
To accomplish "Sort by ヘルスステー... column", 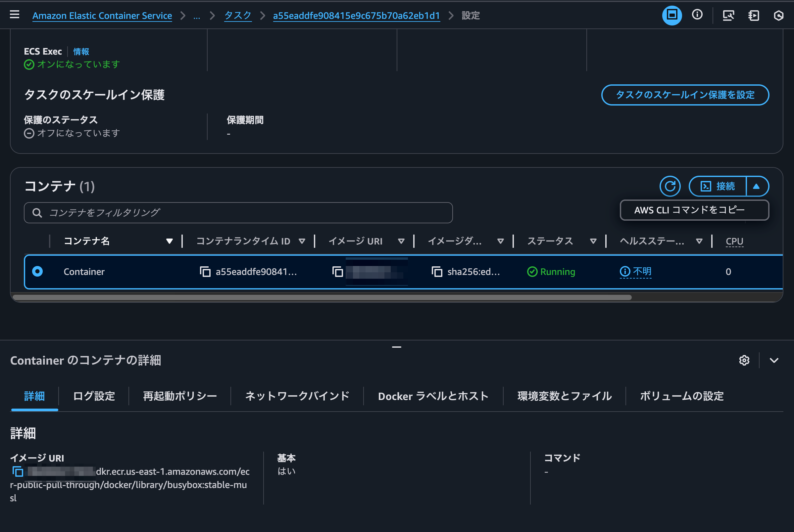I will (x=699, y=241).
